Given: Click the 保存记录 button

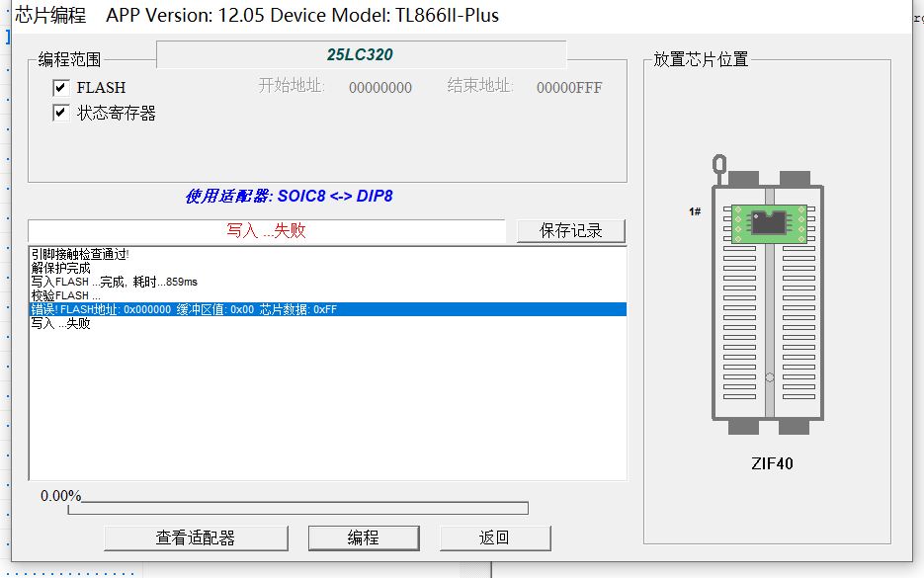Looking at the screenshot, I should point(571,230).
